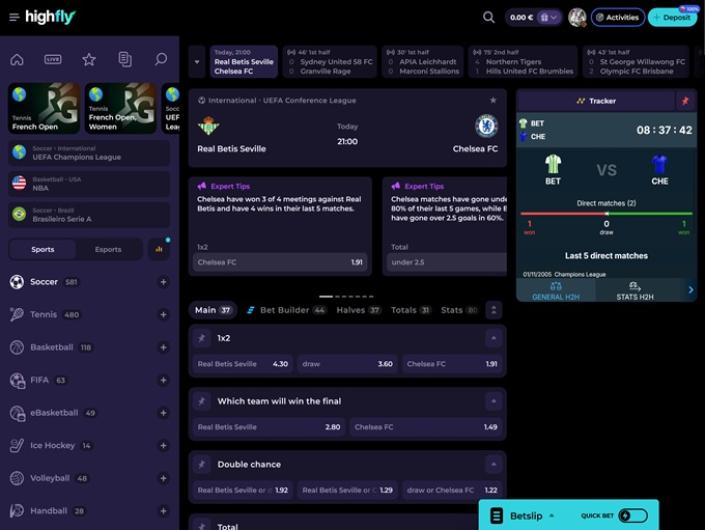Open the balance wallet dropdown
The image size is (705, 530).
549,18
